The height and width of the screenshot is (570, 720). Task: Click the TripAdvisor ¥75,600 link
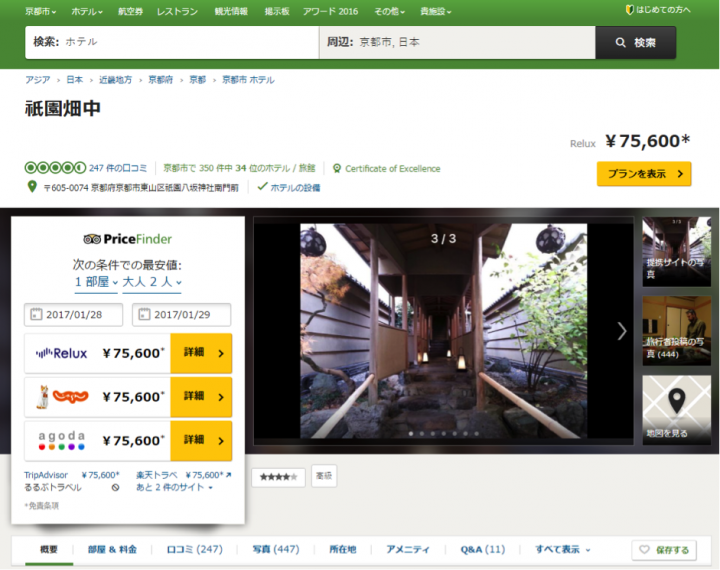pyautogui.click(x=72, y=475)
